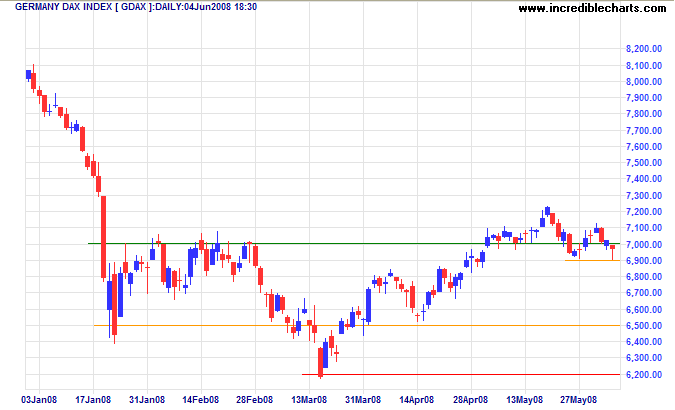The width and height of the screenshot is (675, 410).
Task: Click the 7,100.00 price axis label
Action: click(644, 228)
